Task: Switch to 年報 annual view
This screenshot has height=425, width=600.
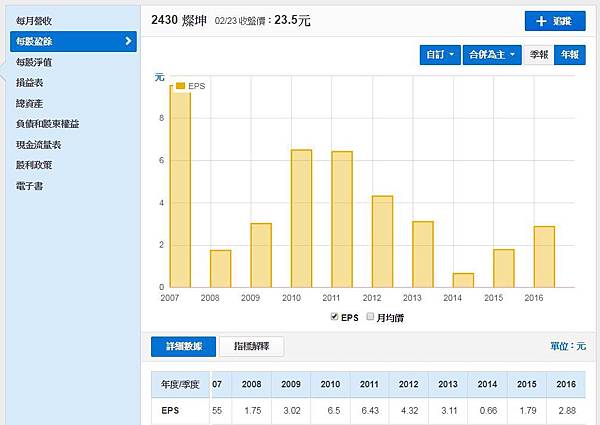Action: pyautogui.click(x=570, y=55)
